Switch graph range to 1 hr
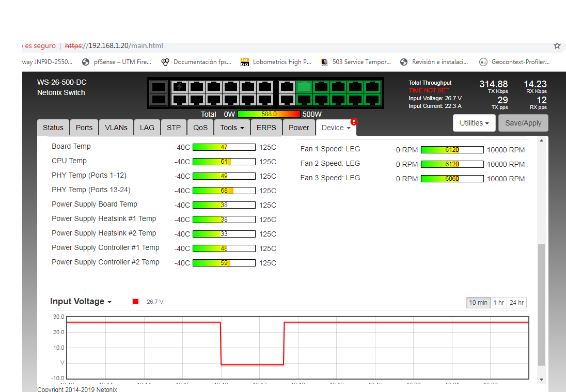566x392 pixels. [498, 303]
